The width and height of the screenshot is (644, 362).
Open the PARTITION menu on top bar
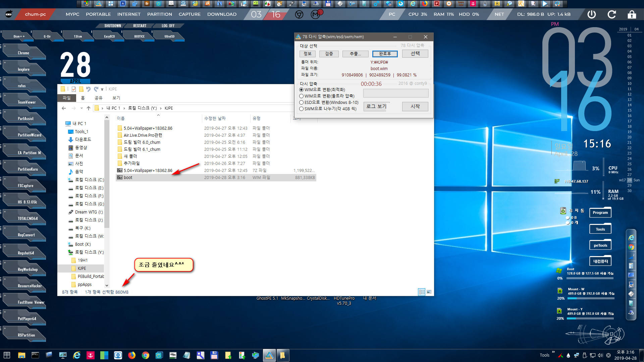[160, 14]
